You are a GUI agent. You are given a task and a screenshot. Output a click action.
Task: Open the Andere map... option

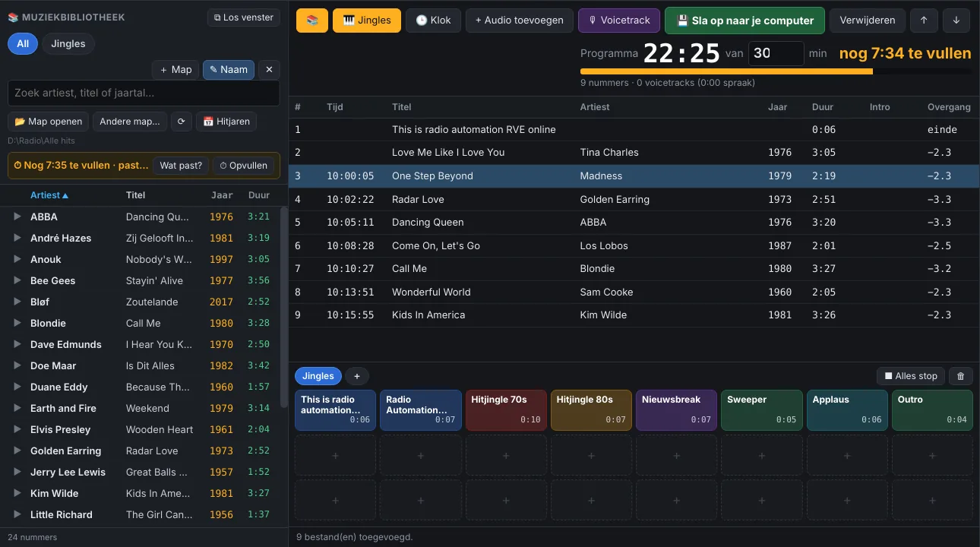130,122
